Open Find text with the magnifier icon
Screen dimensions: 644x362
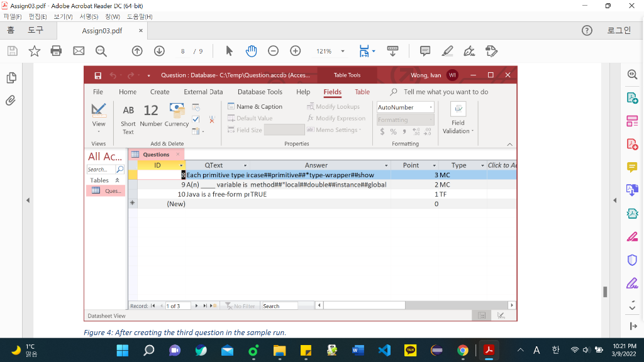[x=101, y=51]
